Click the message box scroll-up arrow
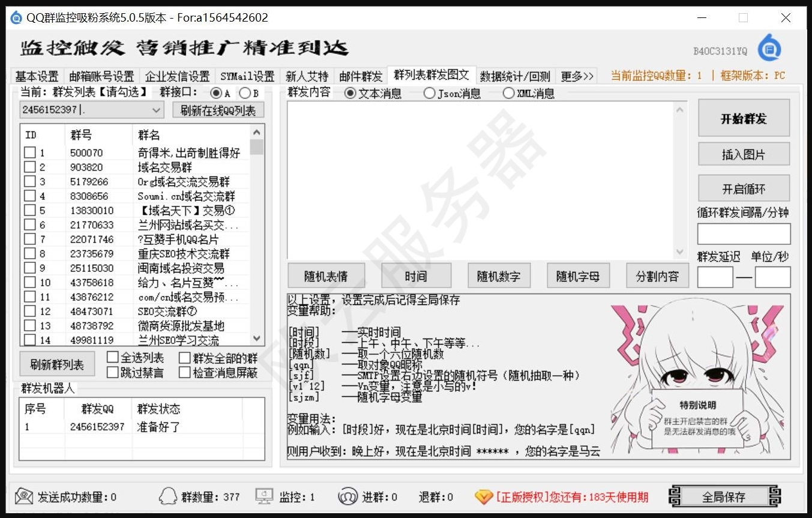812x518 pixels. [679, 109]
